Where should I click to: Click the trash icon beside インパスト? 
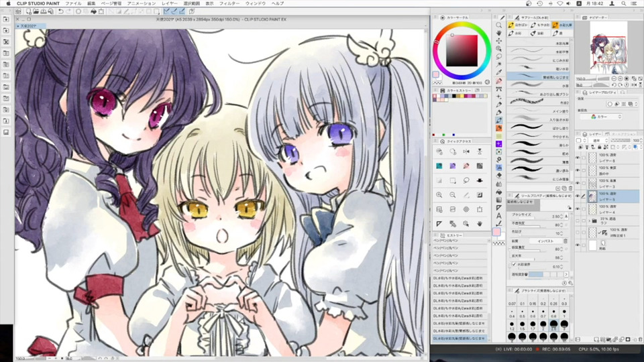565,241
